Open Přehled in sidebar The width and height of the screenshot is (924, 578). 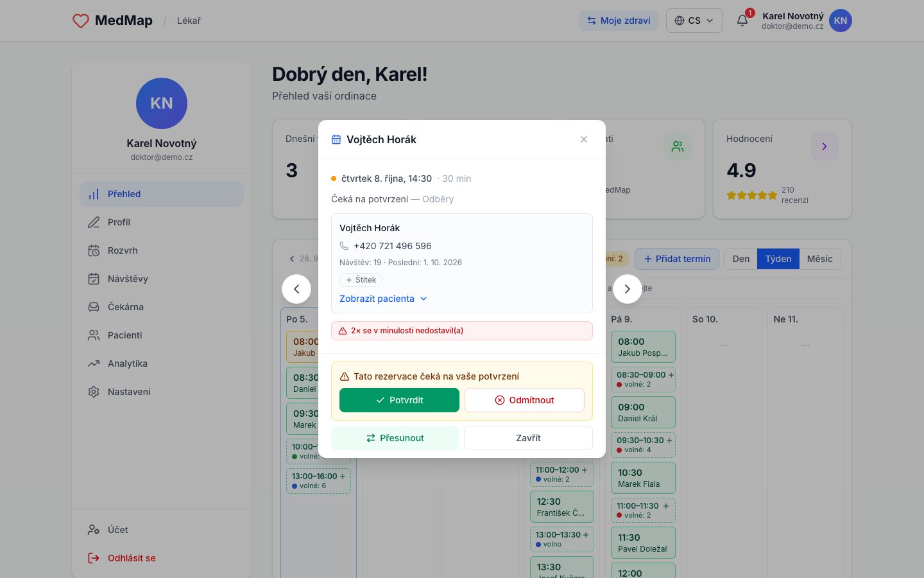pos(162,194)
